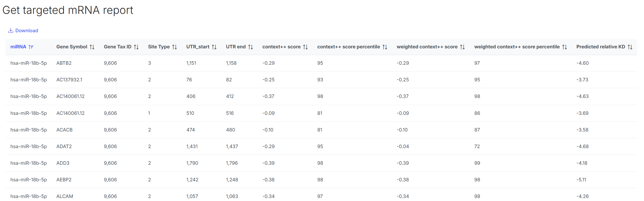Click the Gene Symbol column header label
The width and height of the screenshot is (644, 201).
point(72,47)
